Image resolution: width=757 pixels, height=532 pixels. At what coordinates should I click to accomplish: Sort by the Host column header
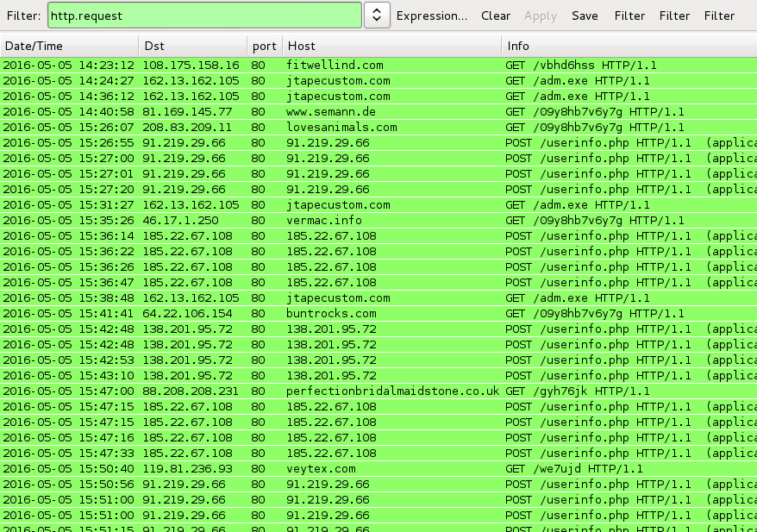point(391,46)
